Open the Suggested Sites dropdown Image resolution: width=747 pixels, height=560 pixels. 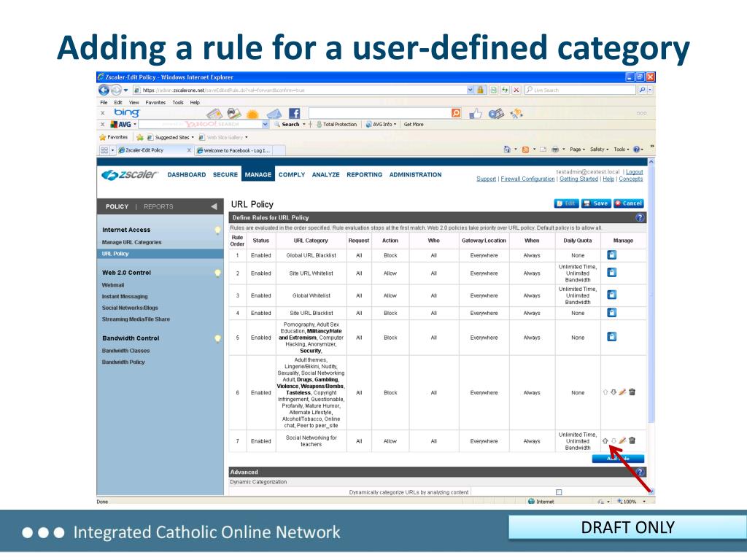tap(171, 138)
